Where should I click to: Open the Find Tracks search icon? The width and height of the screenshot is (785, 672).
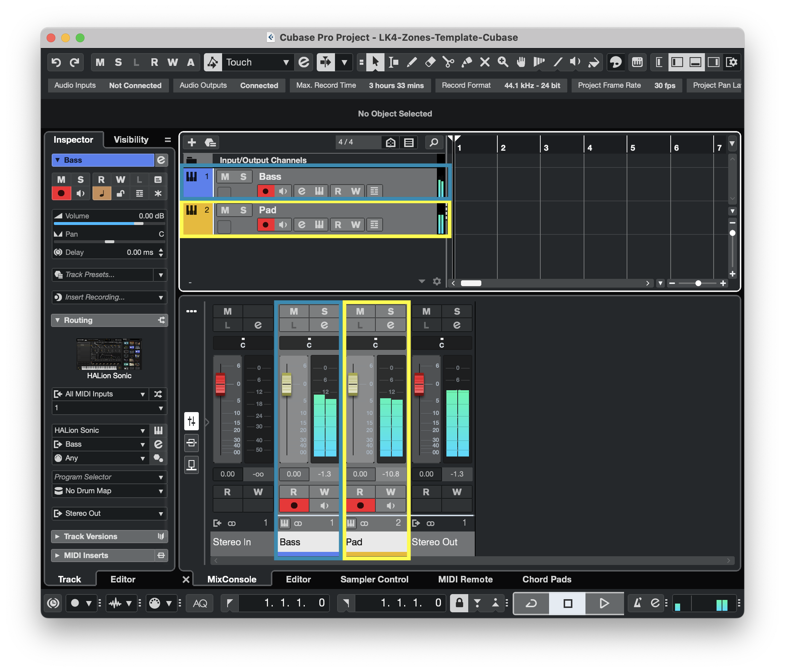pos(434,142)
